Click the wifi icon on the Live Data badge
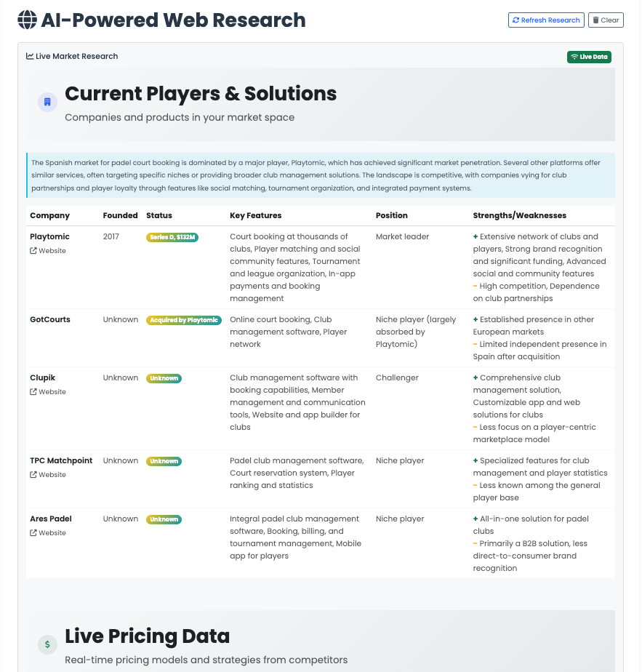 [x=575, y=57]
